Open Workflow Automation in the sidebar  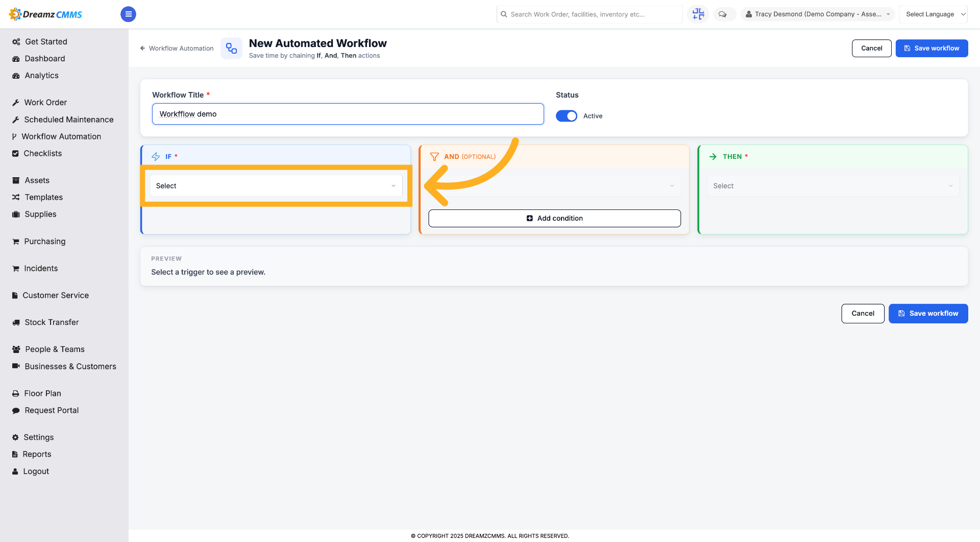pos(61,136)
